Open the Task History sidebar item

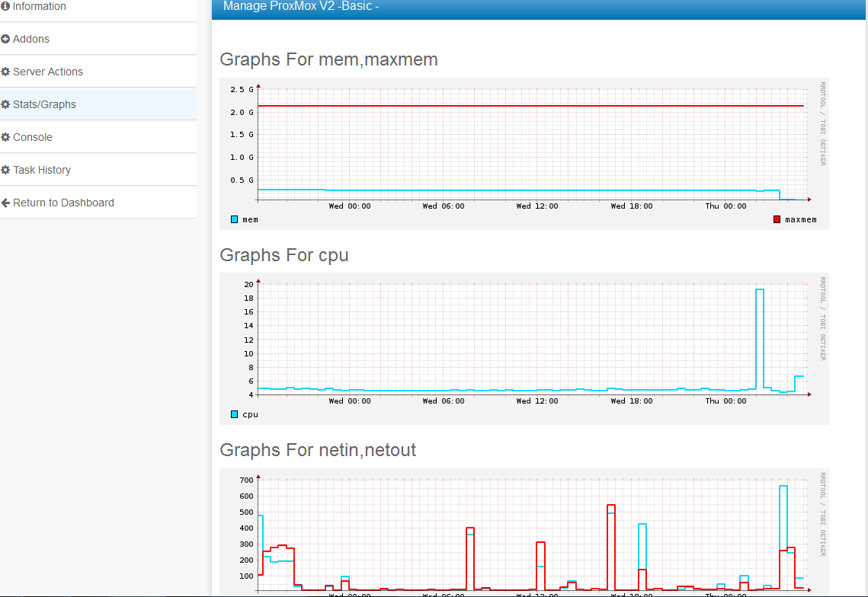(98, 170)
